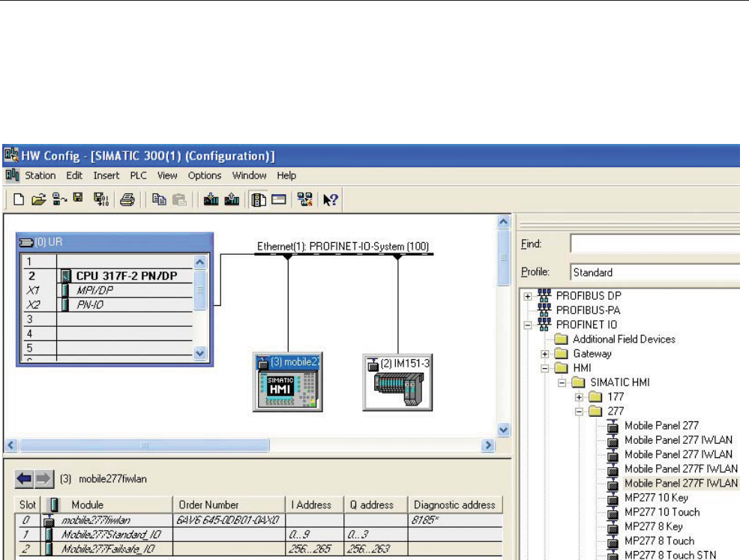Open the Options menu

[205, 175]
